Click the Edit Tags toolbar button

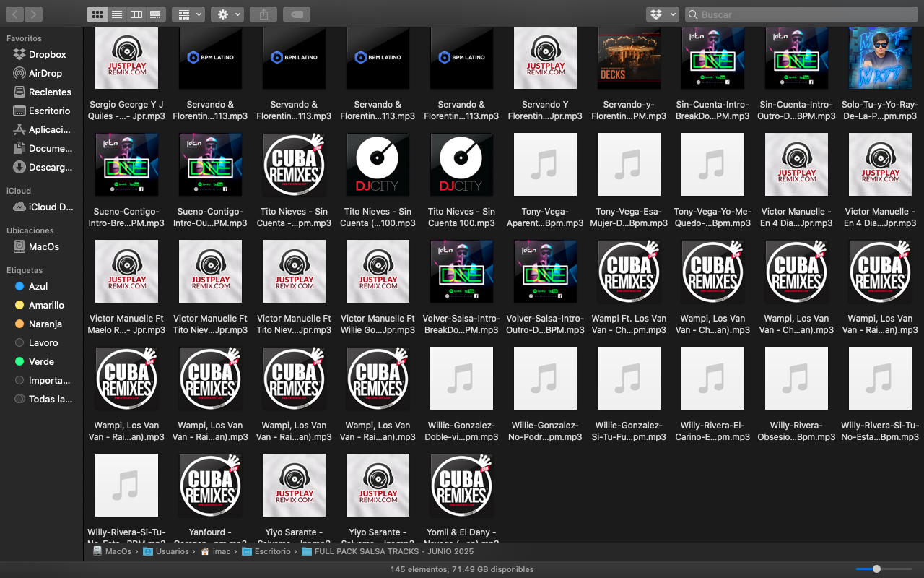click(x=297, y=14)
